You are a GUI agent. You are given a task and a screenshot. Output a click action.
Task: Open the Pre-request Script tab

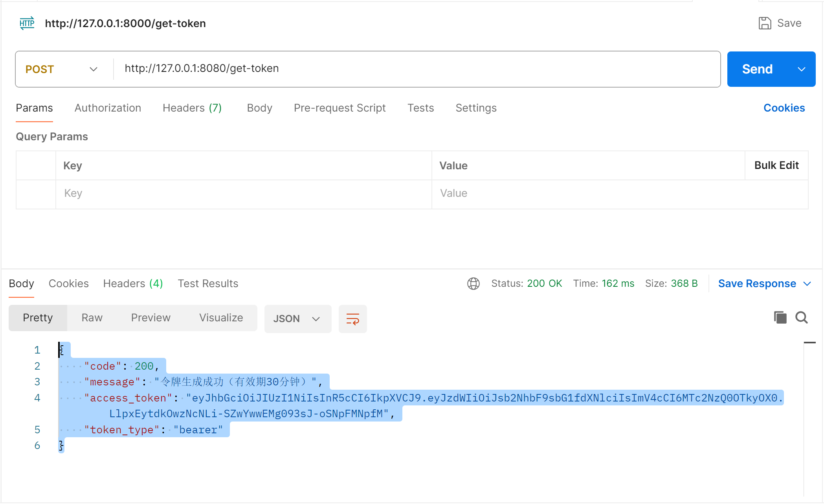340,108
